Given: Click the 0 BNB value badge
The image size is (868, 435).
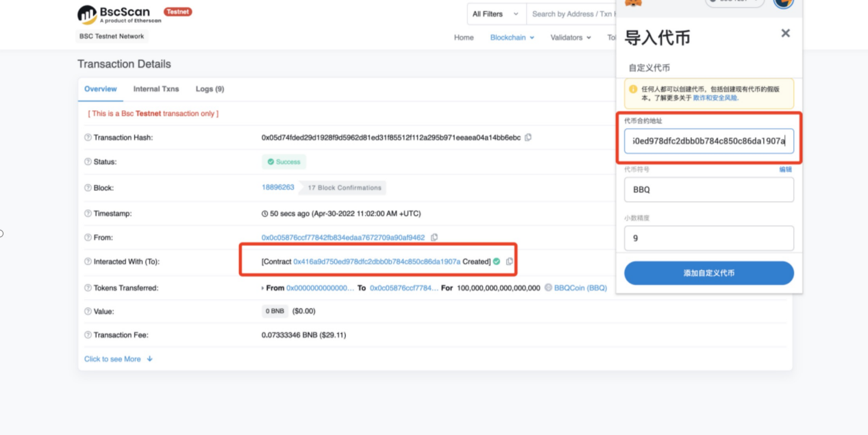Looking at the screenshot, I should point(275,311).
